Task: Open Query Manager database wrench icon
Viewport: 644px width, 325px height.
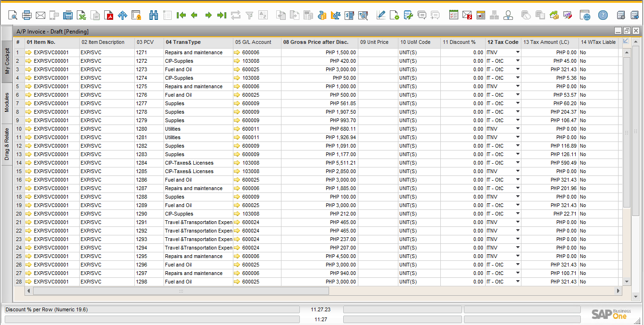Action: click(408, 16)
